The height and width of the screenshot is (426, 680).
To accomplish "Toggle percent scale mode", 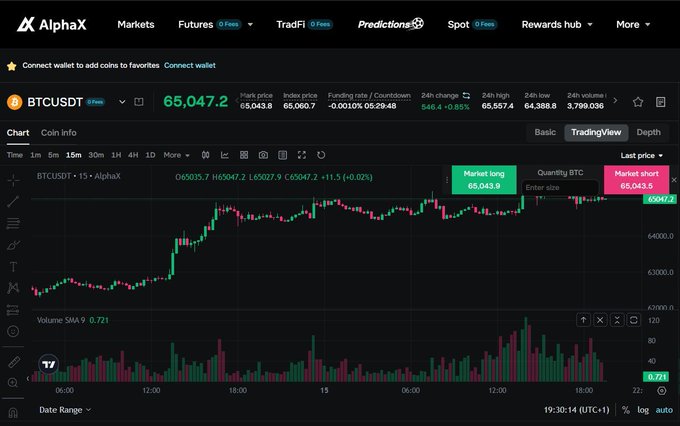I will pos(626,410).
